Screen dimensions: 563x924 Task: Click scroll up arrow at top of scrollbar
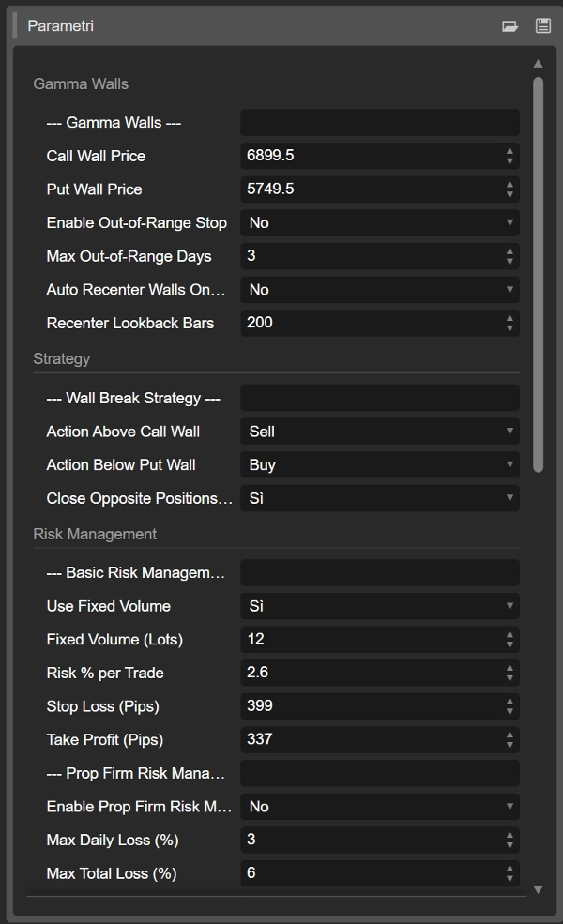point(538,64)
